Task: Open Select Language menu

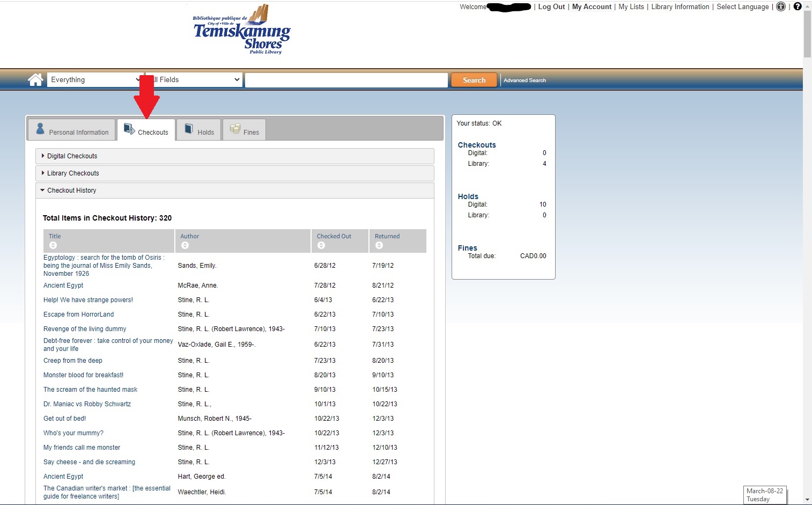Action: click(743, 7)
